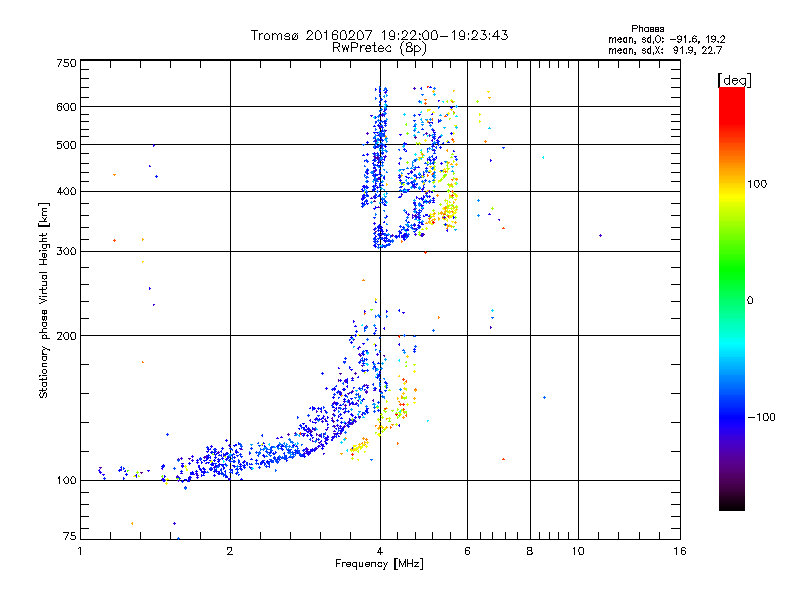Click the x-axis tick label "8"
The height and width of the screenshot is (600, 800).
click(530, 551)
